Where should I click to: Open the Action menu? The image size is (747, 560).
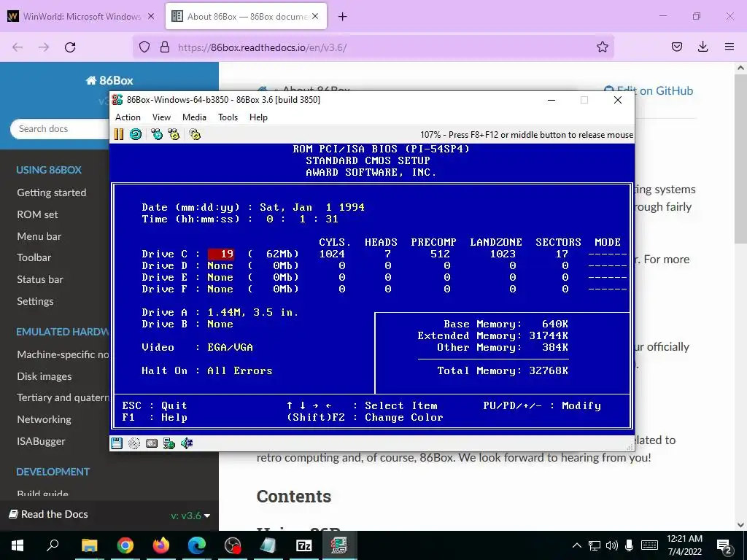[128, 117]
